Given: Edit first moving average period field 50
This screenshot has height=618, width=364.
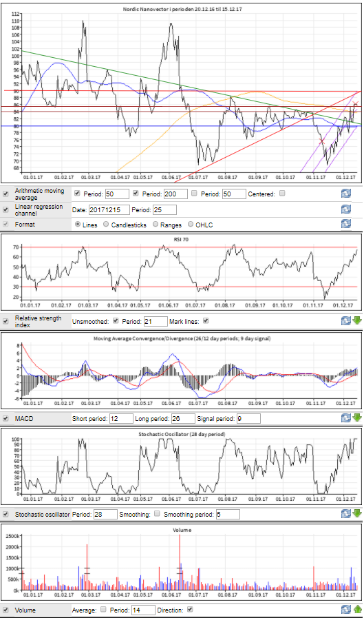Looking at the screenshot, I should 117,194.
